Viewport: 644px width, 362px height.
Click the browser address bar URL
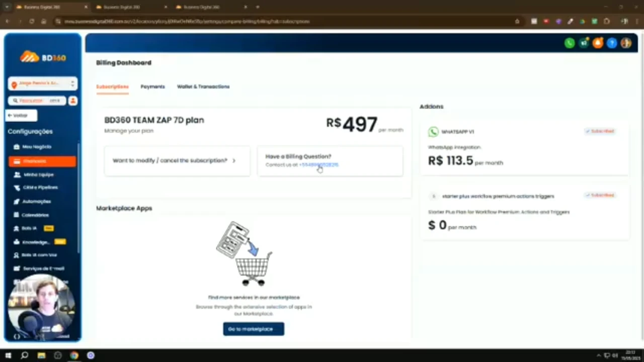(187, 22)
